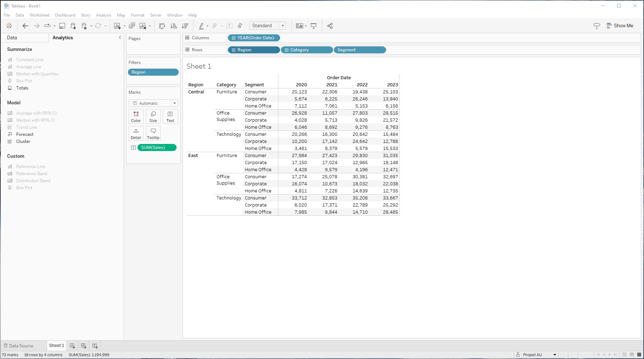This screenshot has width=644, height=359.
Task: Click the Totals analytics item
Action: (x=22, y=88)
